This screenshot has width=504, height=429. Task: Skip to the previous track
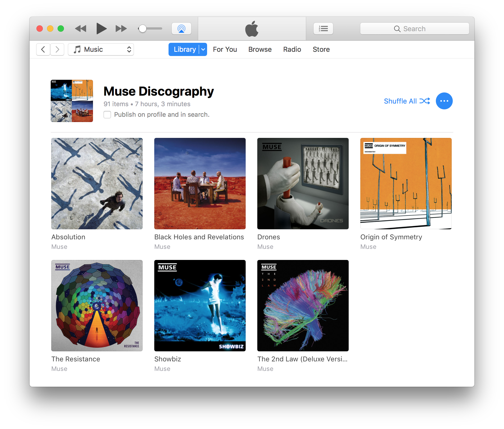pyautogui.click(x=81, y=29)
